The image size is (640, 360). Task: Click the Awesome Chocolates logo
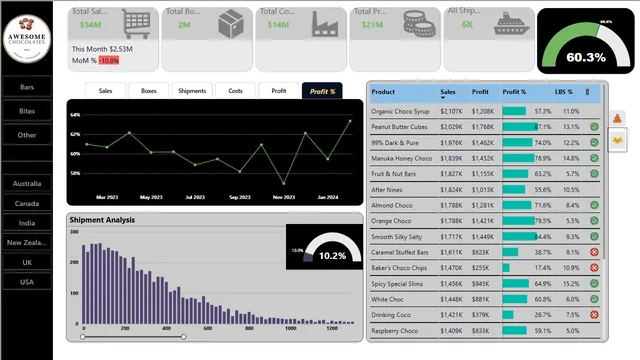pos(27,39)
